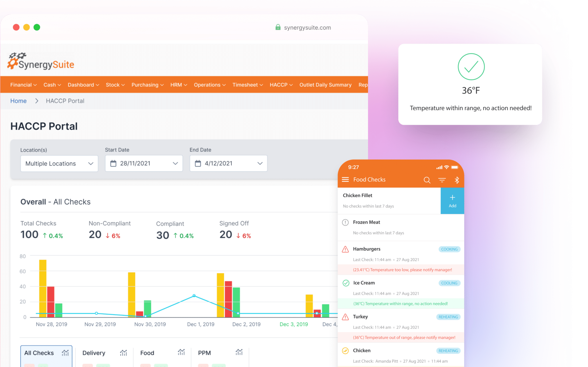Tap the search icon in Food Checks header
The height and width of the screenshot is (367, 588).
pos(427,180)
